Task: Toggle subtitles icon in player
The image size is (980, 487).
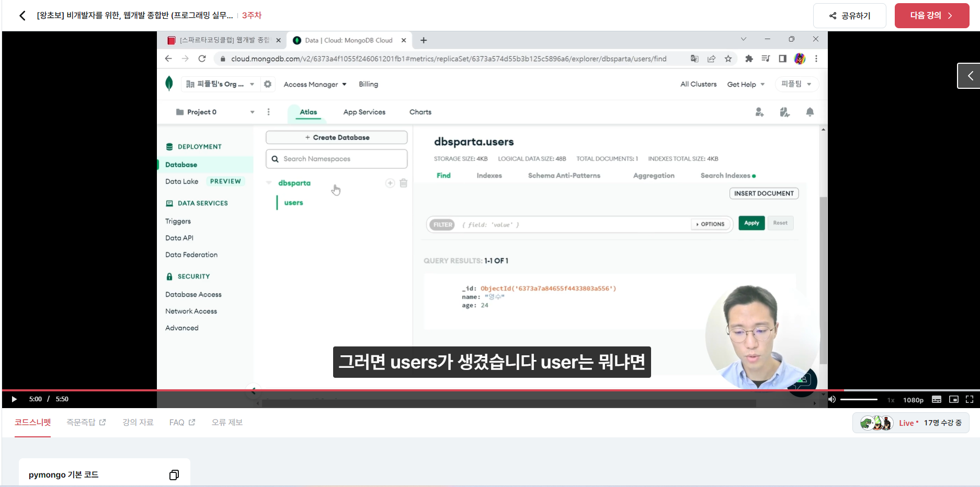Action: (936, 399)
